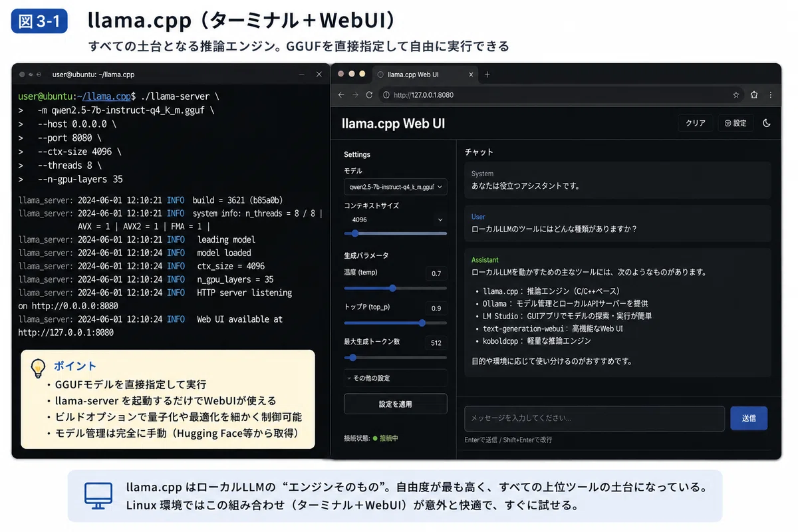Toggle dark mode with the moon icon
This screenshot has width=798, height=532.
pos(767,123)
